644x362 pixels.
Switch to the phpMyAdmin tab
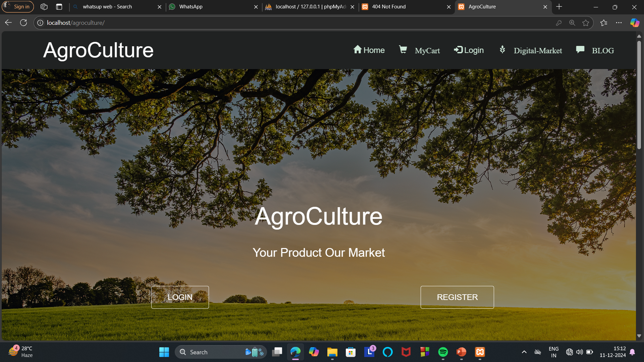pyautogui.click(x=310, y=7)
